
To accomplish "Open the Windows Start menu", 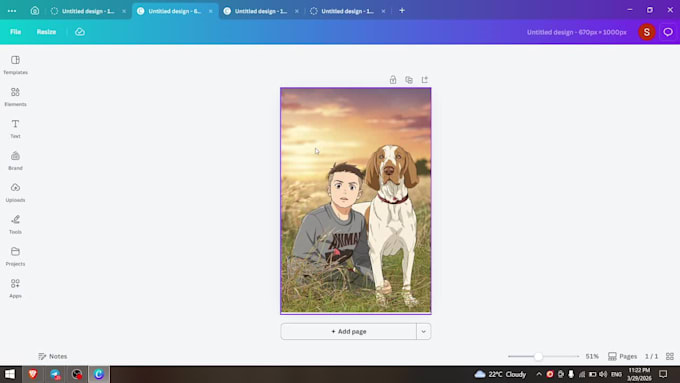I will [10, 374].
